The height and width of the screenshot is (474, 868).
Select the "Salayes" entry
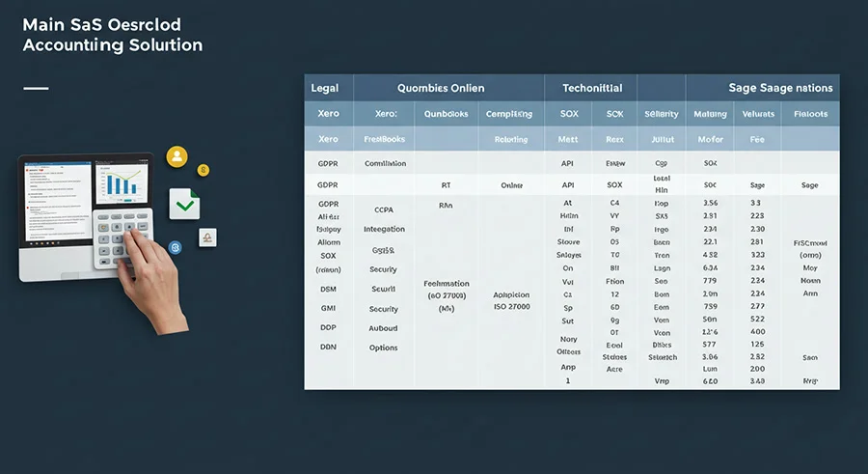(568, 255)
